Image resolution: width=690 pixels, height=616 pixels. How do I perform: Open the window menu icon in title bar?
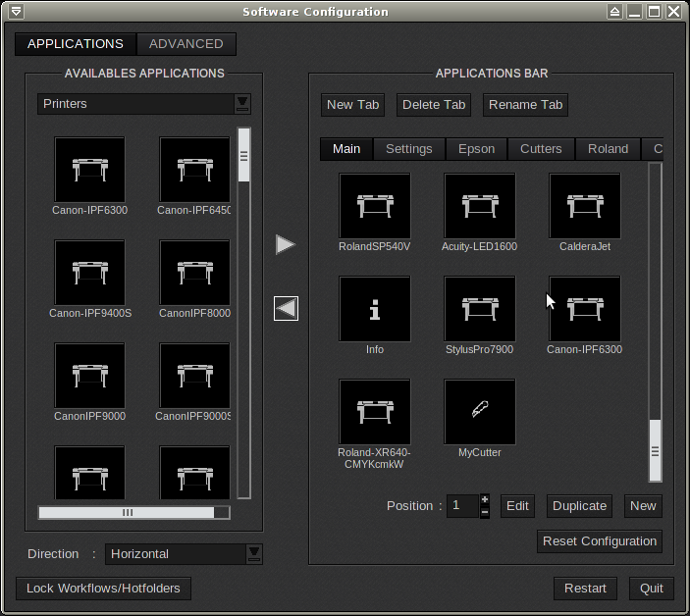click(17, 12)
